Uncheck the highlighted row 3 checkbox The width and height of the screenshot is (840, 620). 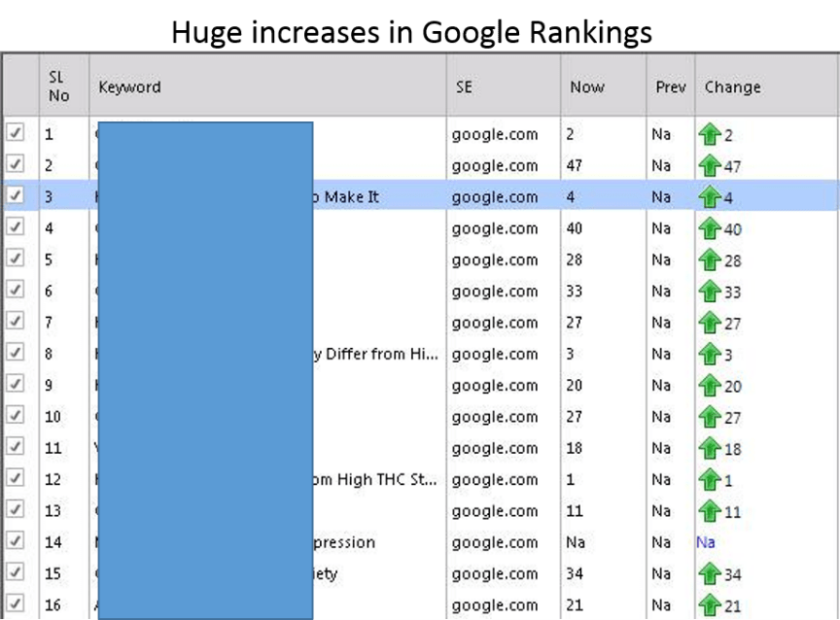15,195
